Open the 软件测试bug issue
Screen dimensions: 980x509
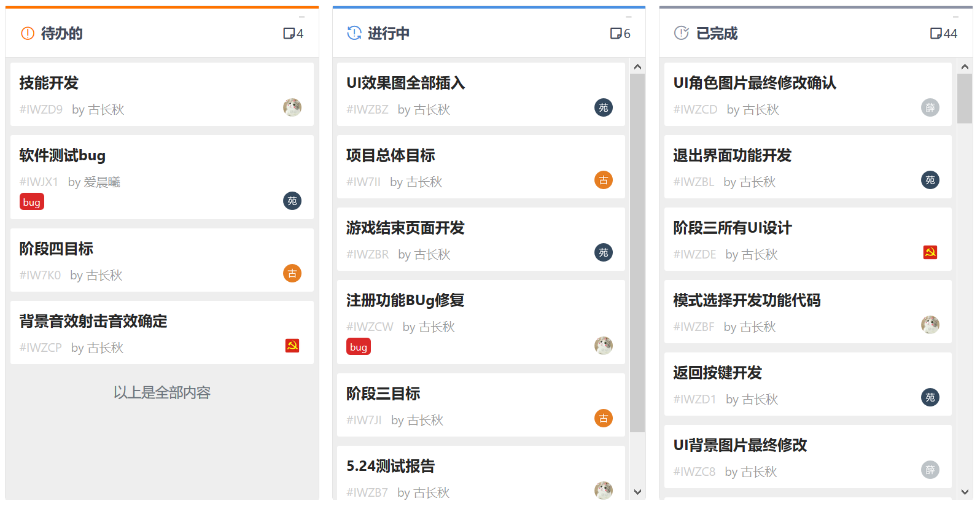click(x=62, y=155)
